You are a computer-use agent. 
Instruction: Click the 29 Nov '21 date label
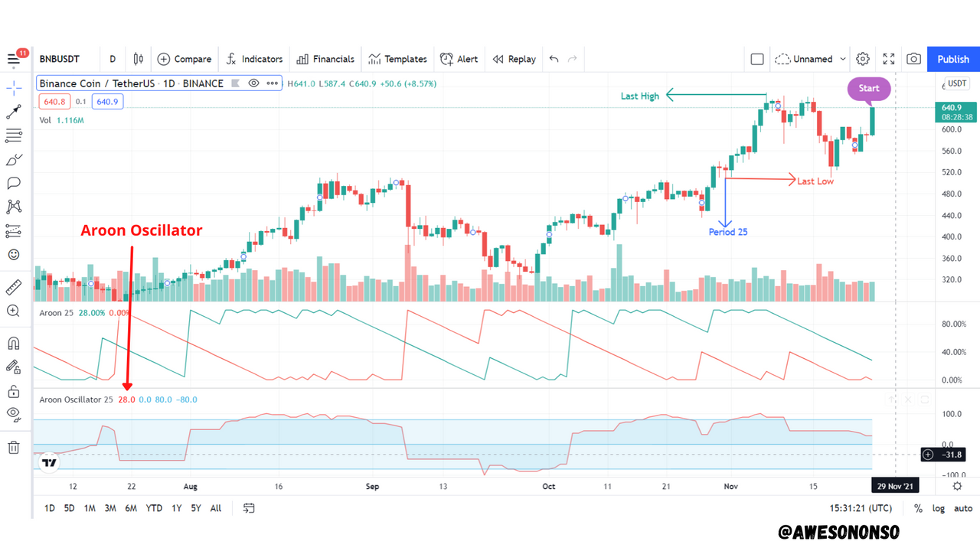[897, 486]
